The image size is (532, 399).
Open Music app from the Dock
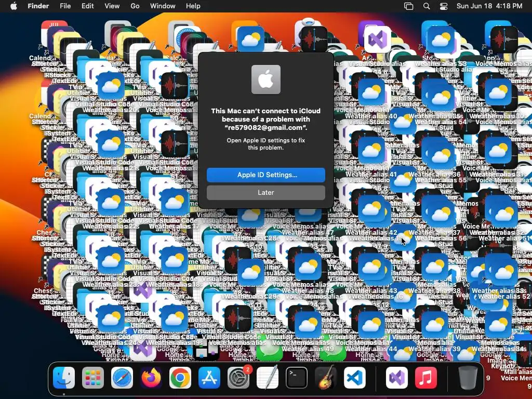click(x=426, y=378)
